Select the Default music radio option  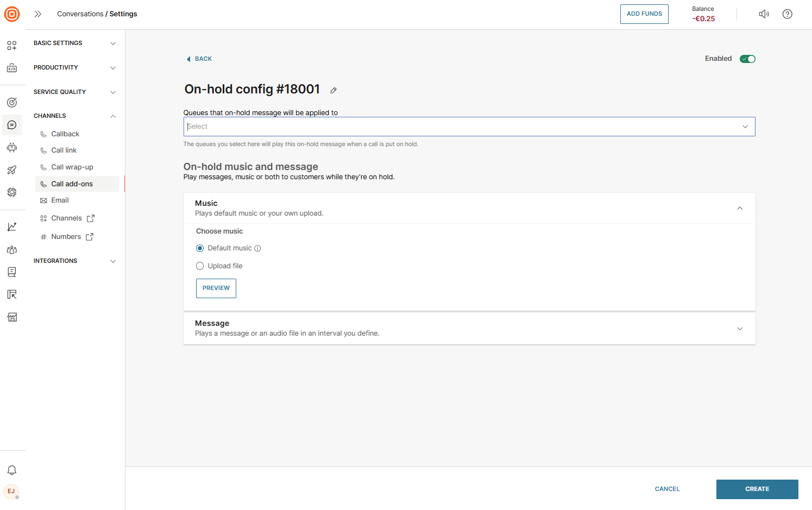tap(200, 248)
